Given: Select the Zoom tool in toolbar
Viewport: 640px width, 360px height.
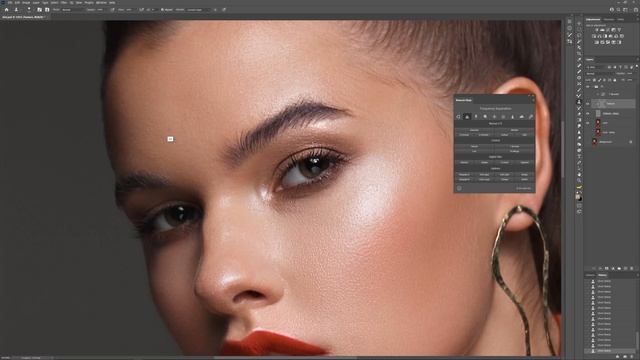Looking at the screenshot, I should (x=579, y=180).
